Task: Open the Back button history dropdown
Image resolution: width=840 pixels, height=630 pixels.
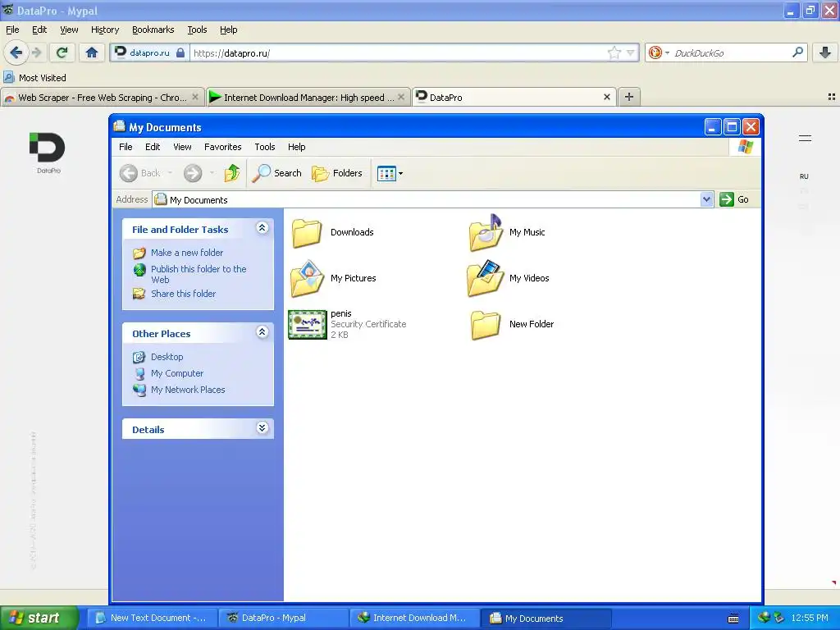Action: coord(170,173)
